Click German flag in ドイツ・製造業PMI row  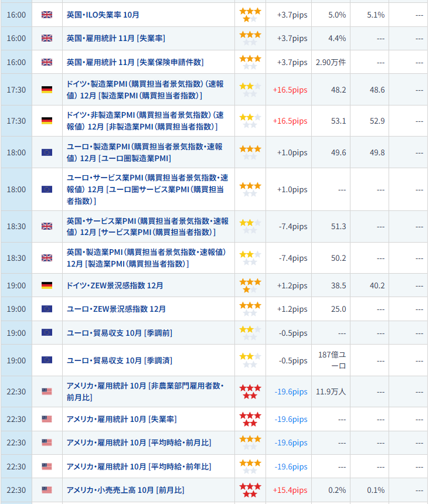tap(47, 90)
